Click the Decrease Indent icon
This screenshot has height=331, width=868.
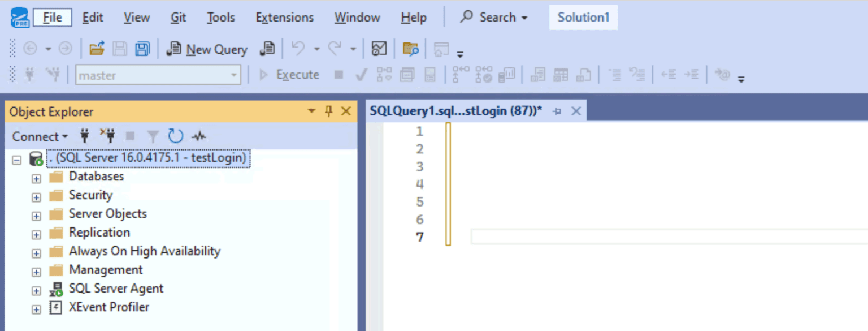tap(669, 74)
